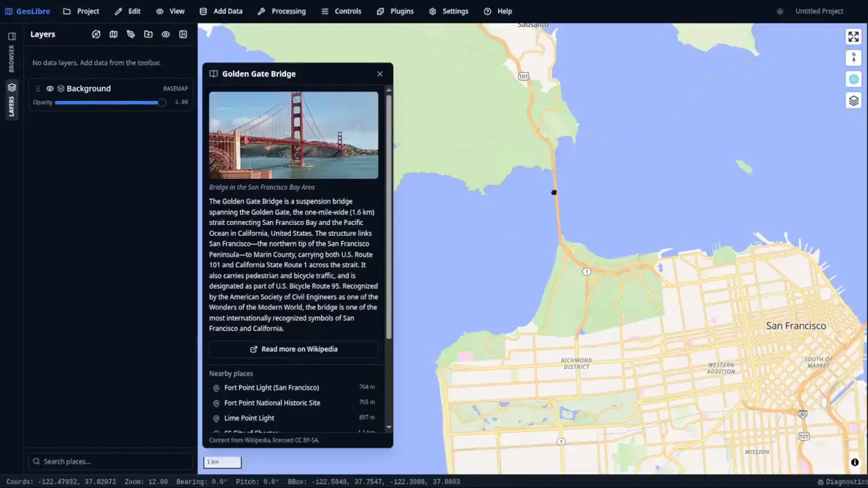Click the GeoLibre logo in the top bar
This screenshot has height=488, width=868.
(27, 11)
